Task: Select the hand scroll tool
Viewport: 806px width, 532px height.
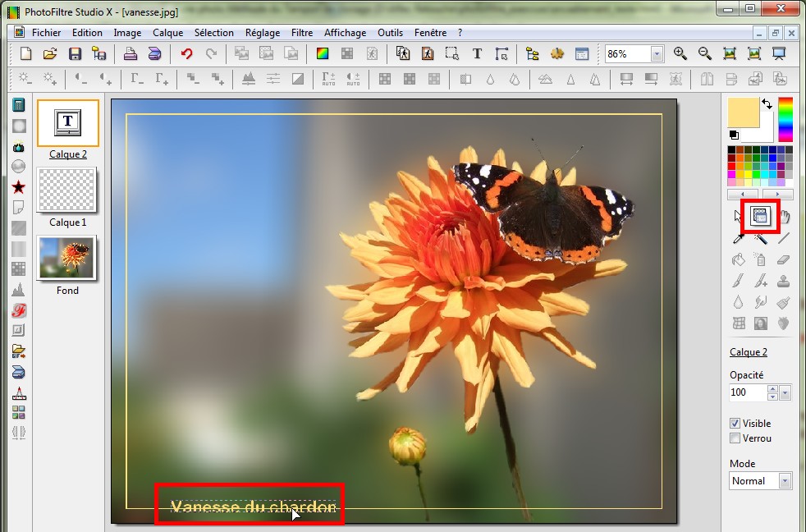Action: pyautogui.click(x=785, y=217)
